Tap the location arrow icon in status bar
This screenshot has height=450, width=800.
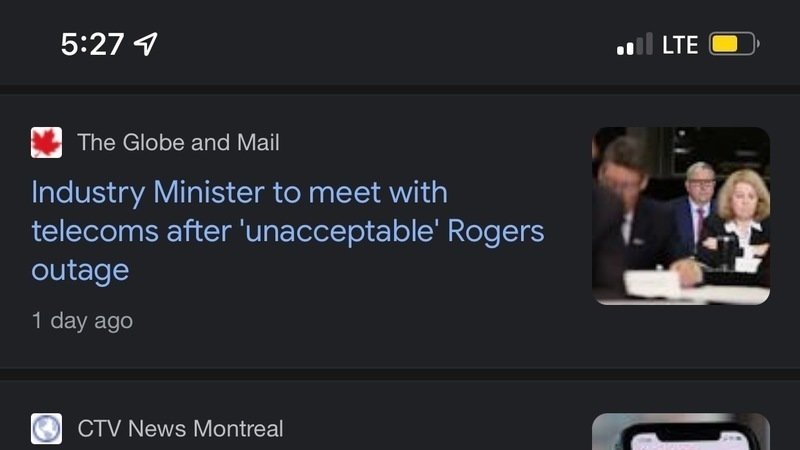tap(146, 44)
